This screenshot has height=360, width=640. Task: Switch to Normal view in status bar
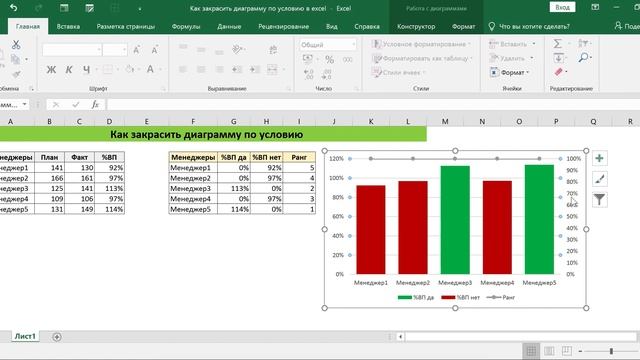531,351
